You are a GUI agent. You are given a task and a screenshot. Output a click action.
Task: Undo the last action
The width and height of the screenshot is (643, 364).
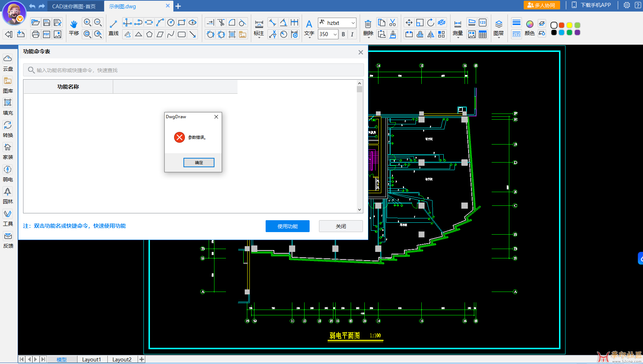click(x=32, y=6)
